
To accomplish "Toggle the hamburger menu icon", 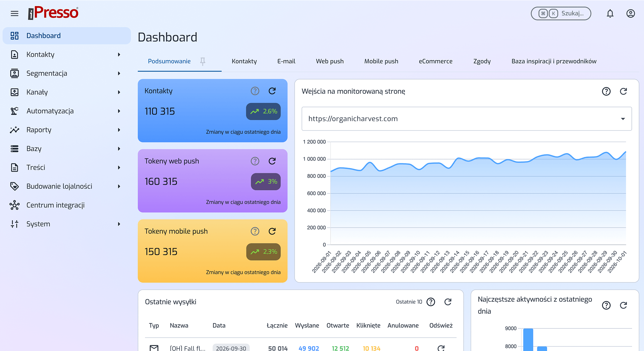I will coord(14,14).
